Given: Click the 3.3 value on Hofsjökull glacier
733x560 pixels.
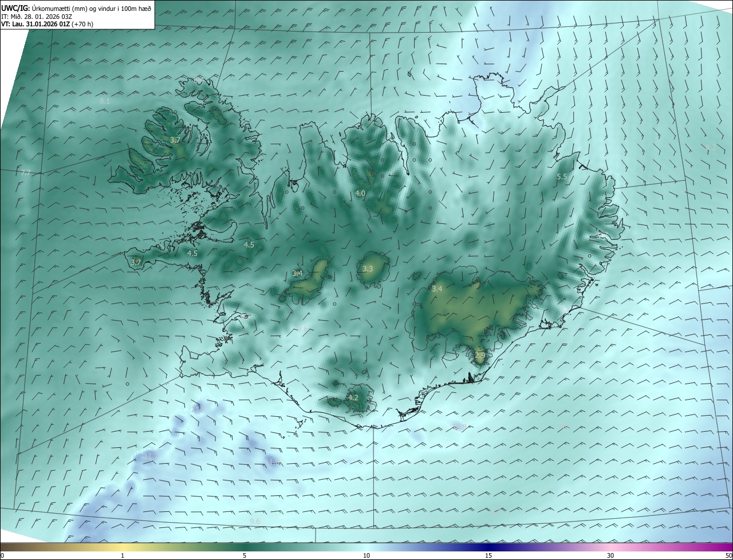Looking at the screenshot, I should point(368,269).
